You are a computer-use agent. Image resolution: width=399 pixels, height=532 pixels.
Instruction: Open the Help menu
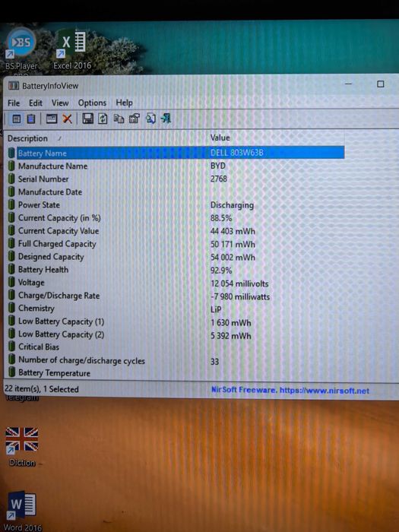(x=124, y=103)
